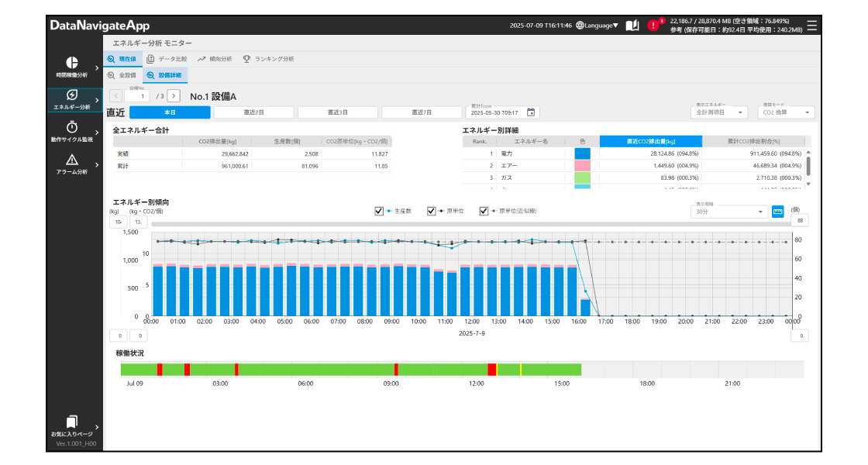The width and height of the screenshot is (868, 465).
Task: Open the manual book icon in header
Action: point(632,25)
